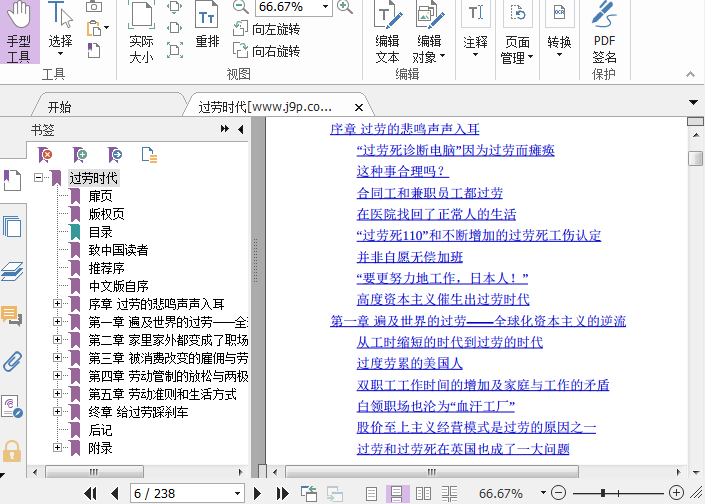Viewport: 705px width, 504px height.
Task: Open the document tab list dropdown arrow
Action: (693, 103)
